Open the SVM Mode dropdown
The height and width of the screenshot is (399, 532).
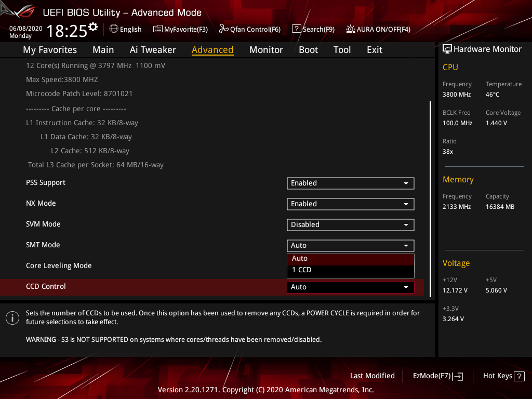(351, 224)
